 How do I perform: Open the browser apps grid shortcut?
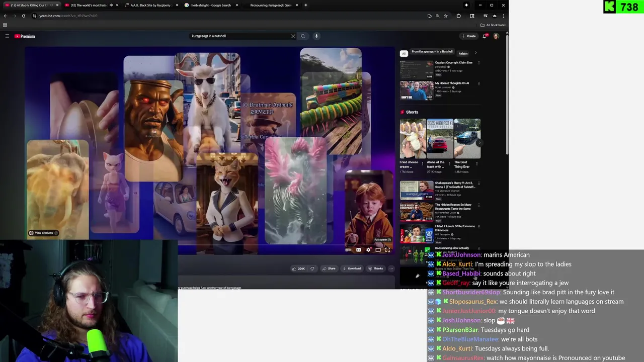(5, 25)
